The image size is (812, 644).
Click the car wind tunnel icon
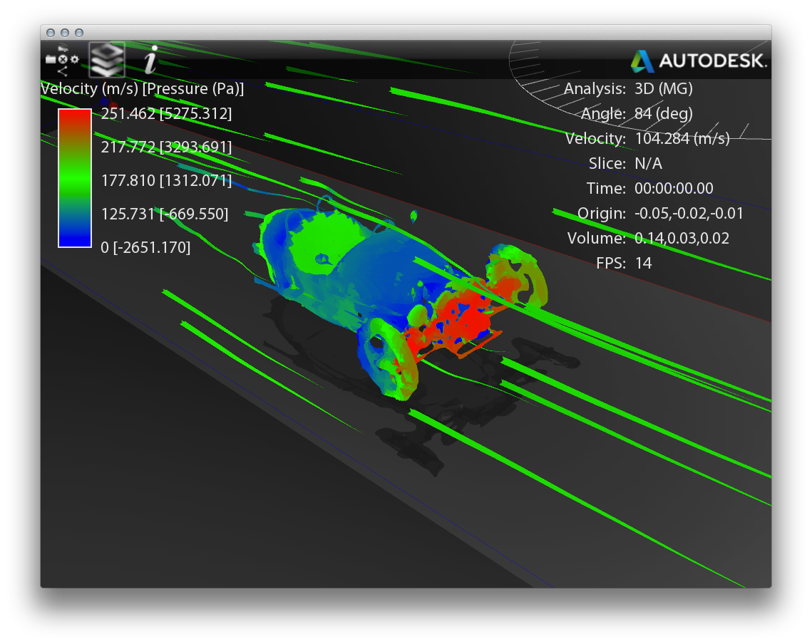point(63,48)
